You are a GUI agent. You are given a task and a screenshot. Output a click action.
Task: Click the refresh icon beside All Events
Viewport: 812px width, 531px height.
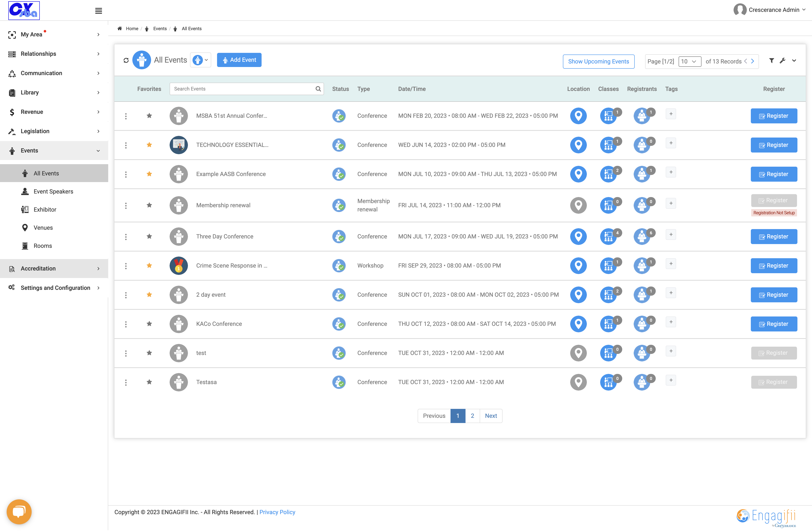(x=126, y=60)
